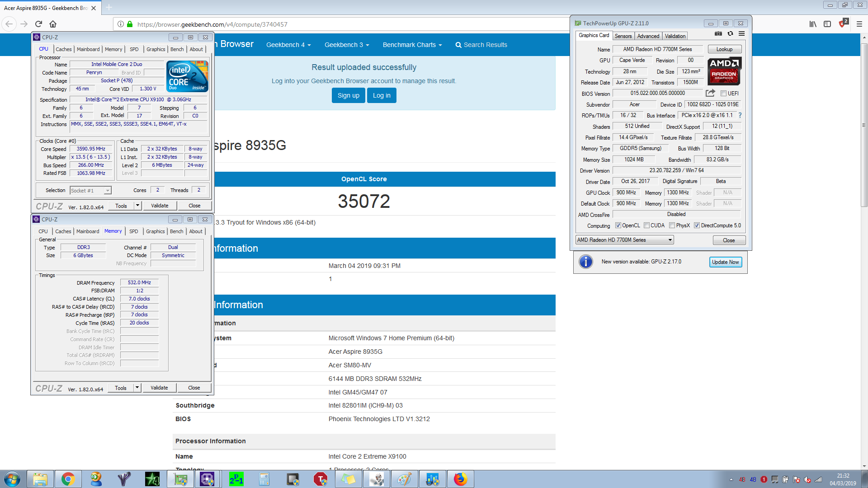Click the green Prime95 taskbar icon
868x488 pixels.
pyautogui.click(x=236, y=479)
